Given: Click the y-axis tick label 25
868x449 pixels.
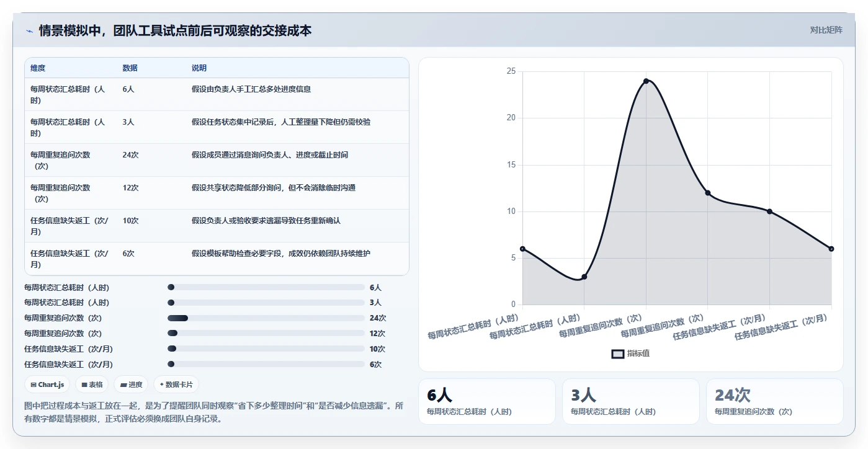Looking at the screenshot, I should (x=511, y=71).
